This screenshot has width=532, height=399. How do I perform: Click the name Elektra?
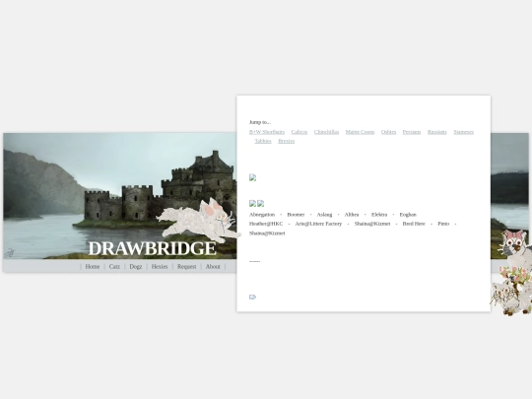[x=379, y=215]
